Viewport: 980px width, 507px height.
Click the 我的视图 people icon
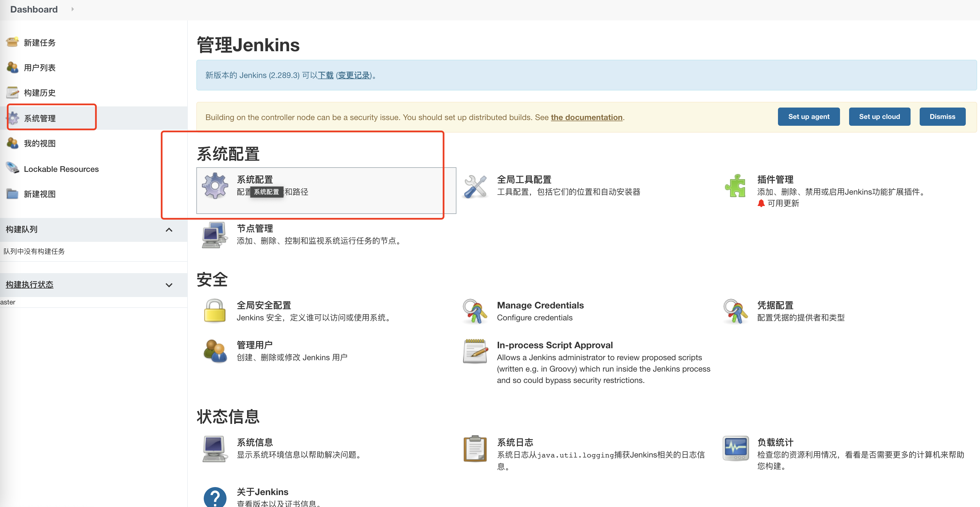coord(13,143)
